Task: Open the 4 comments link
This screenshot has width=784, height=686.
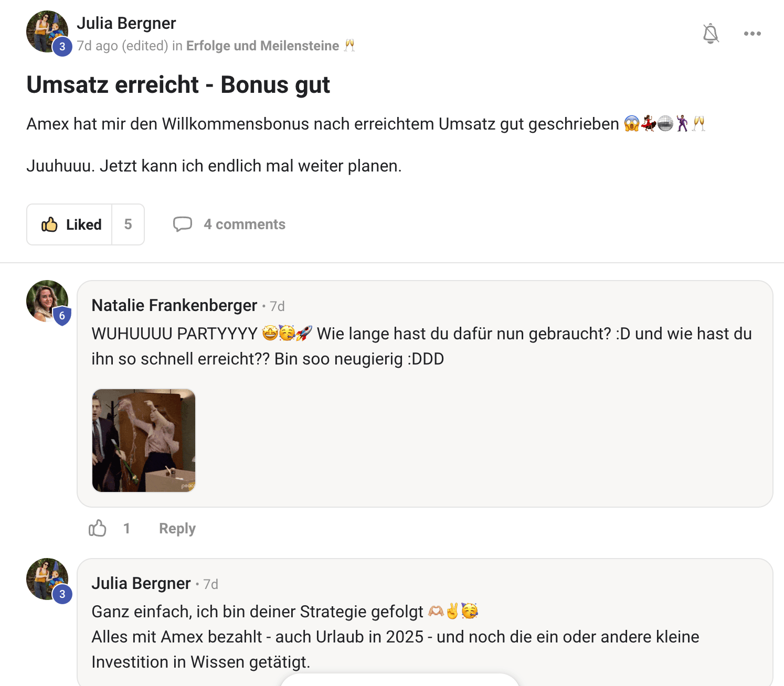Action: (245, 224)
